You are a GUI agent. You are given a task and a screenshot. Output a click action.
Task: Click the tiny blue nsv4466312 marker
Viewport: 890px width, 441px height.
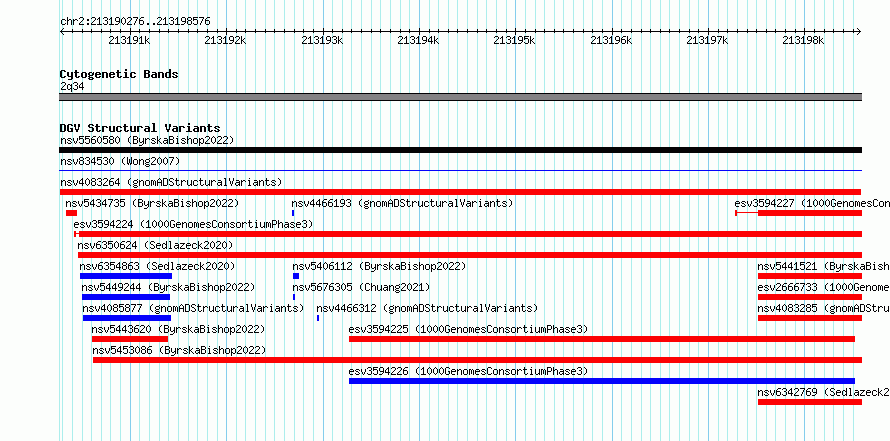coord(318,318)
